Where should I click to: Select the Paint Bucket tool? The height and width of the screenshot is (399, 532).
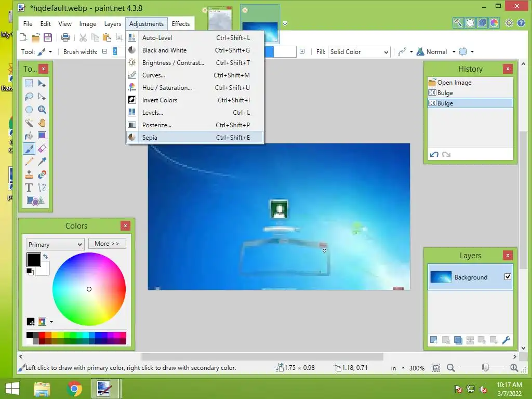click(x=29, y=136)
